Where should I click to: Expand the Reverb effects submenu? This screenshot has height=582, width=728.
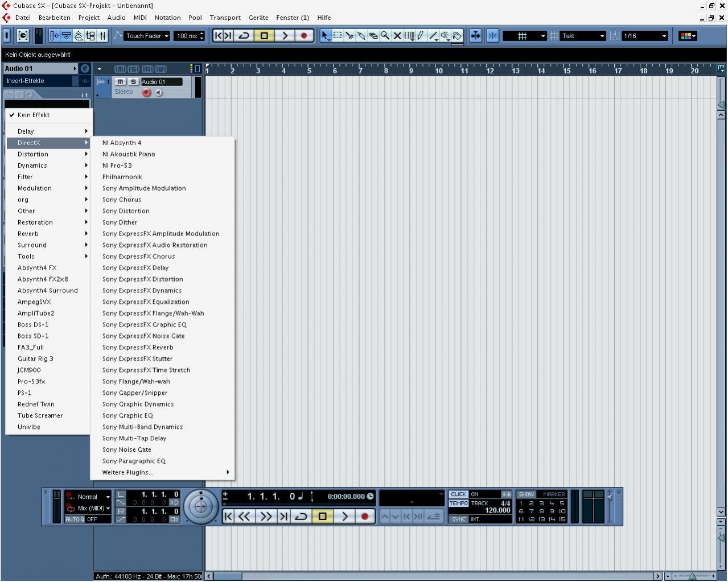49,234
